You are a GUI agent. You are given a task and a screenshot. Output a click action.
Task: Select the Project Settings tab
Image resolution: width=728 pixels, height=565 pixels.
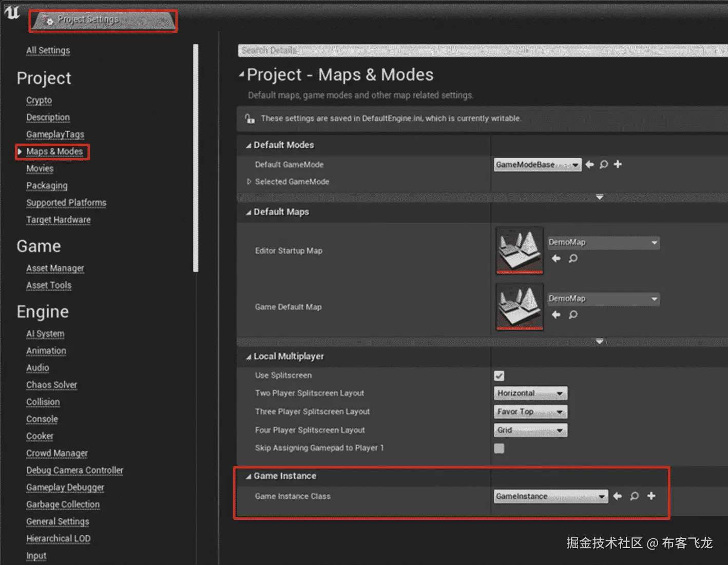point(103,21)
